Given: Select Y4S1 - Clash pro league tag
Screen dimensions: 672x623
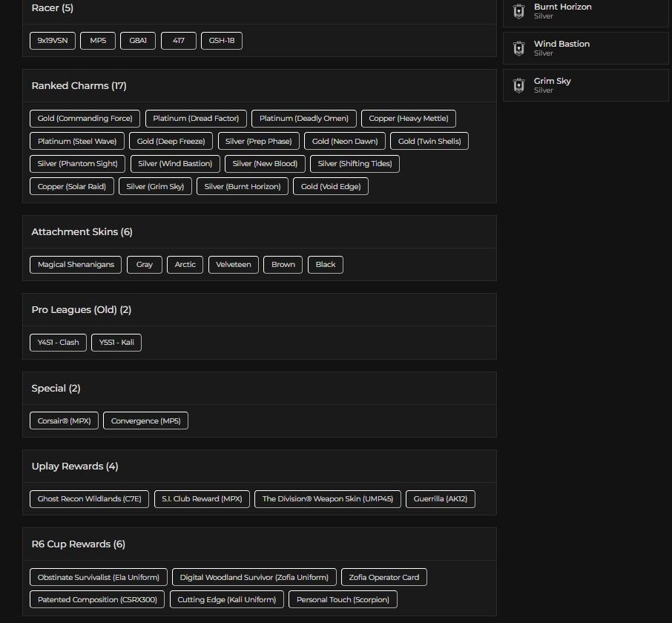Looking at the screenshot, I should 59,343.
